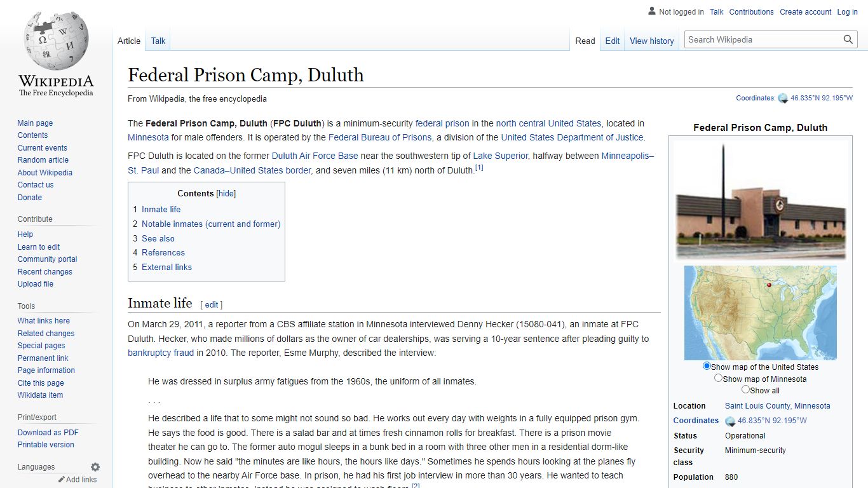Click the user icon beside Not logged in
This screenshot has width=868, height=488.
coord(651,11)
